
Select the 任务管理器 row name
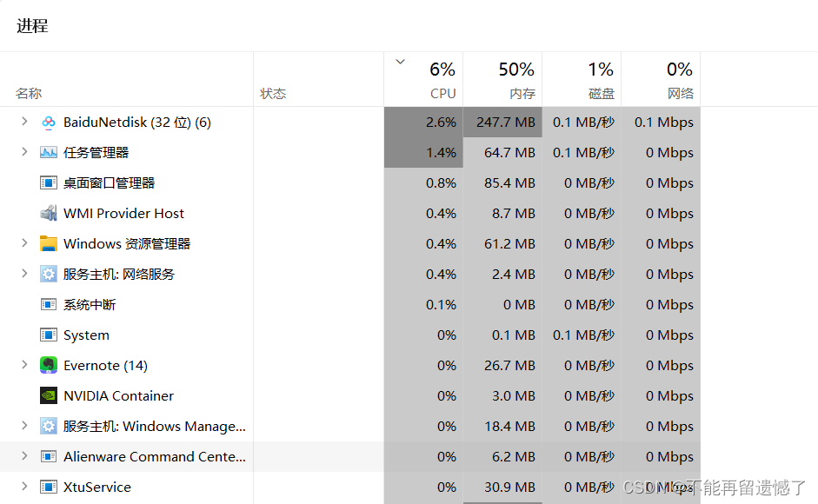coord(96,153)
